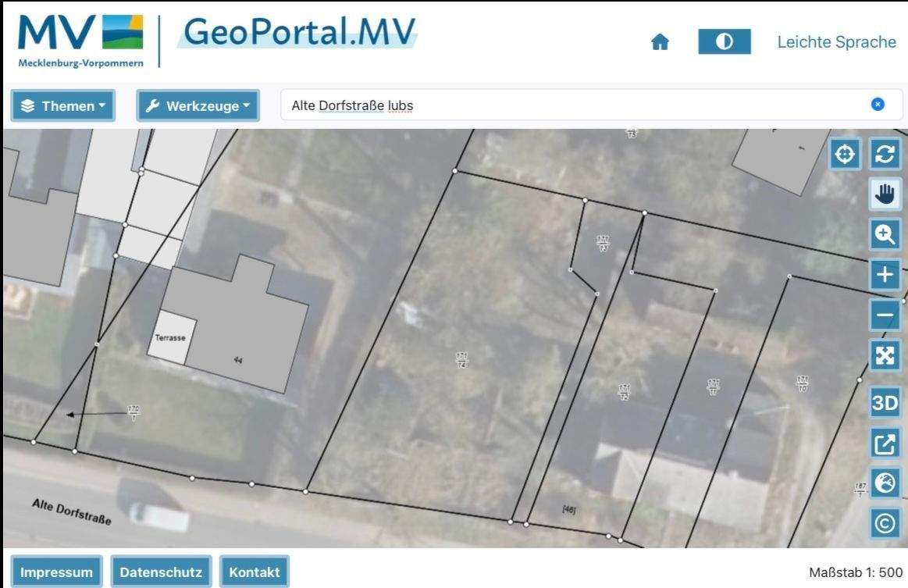This screenshot has height=588, width=908.
Task: Click the Datenschutz button
Action: (x=161, y=572)
